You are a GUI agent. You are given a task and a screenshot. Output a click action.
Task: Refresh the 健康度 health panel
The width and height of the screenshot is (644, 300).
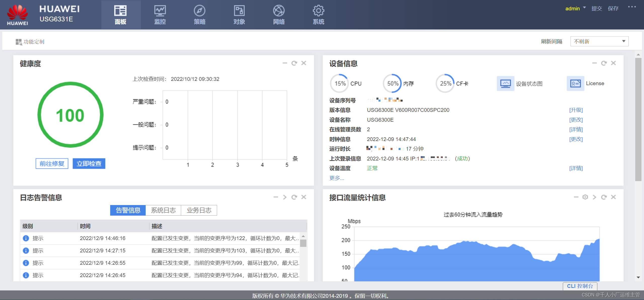294,63
